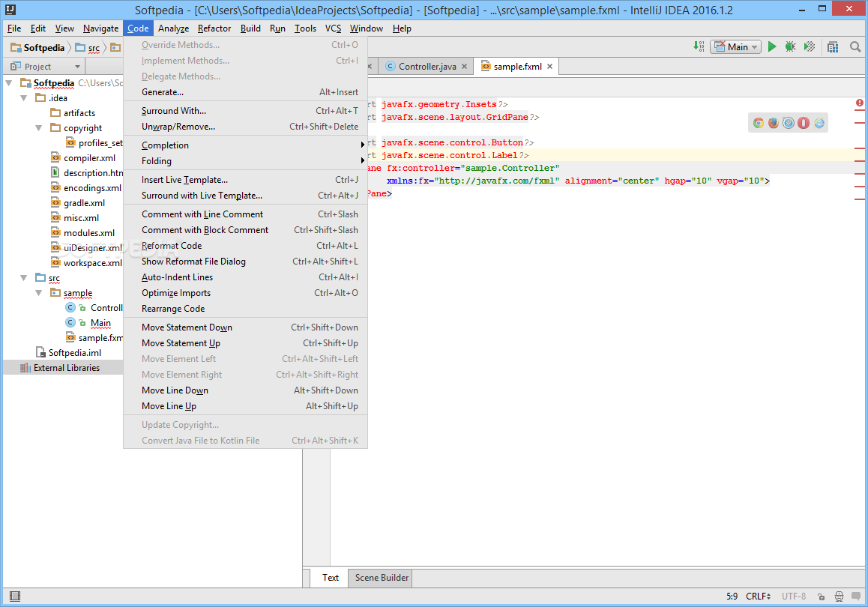Collapse the sample package node
Viewport: 868px width, 607px height.
(x=39, y=293)
